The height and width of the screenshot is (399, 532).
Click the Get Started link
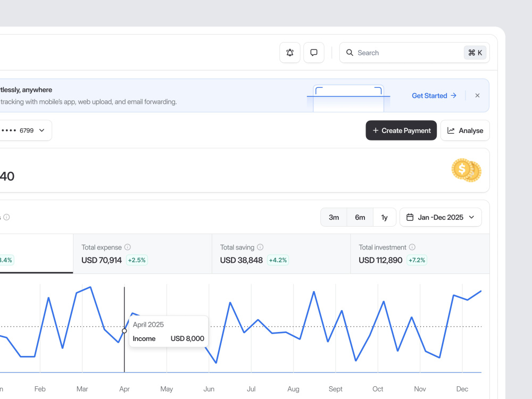(x=434, y=96)
